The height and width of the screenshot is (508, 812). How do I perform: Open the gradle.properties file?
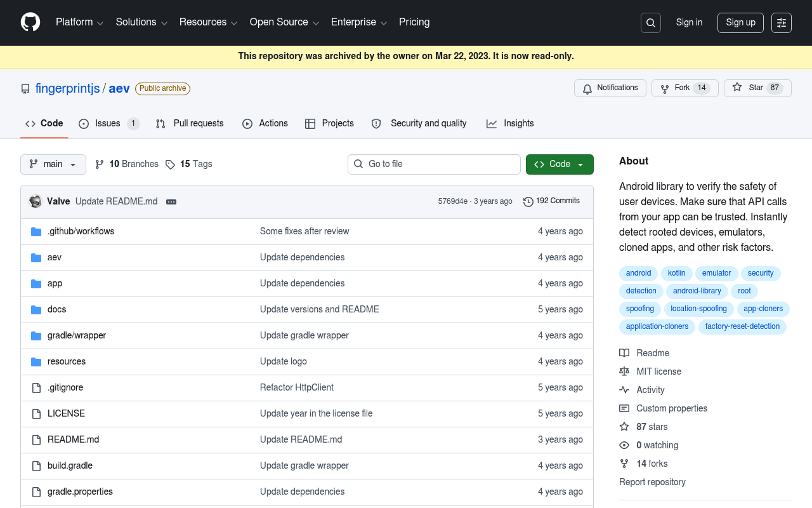click(x=80, y=491)
